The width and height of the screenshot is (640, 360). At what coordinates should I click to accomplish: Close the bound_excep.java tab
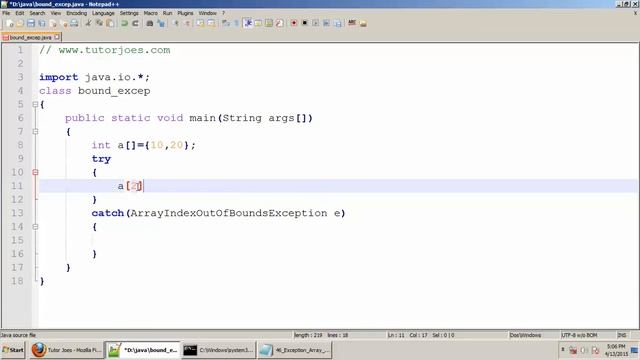(57, 37)
